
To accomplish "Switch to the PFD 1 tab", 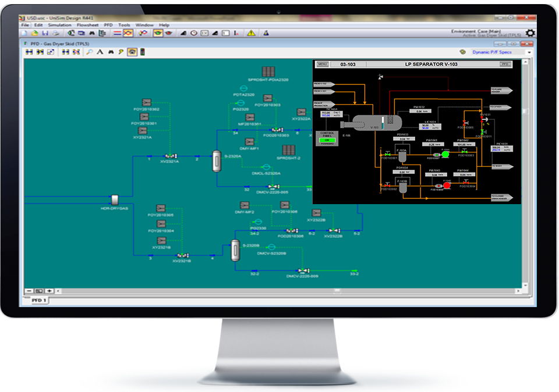I will coord(38,300).
